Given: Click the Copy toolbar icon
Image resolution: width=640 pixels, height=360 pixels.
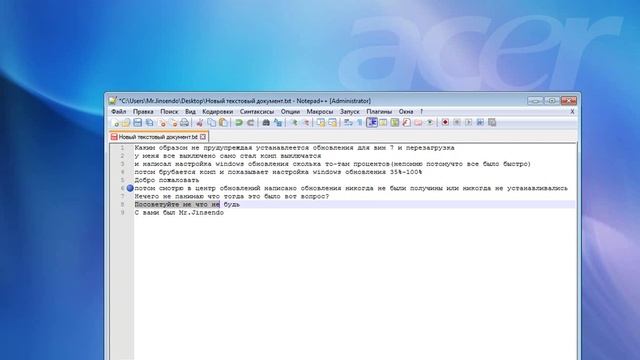Looking at the screenshot, I should pos(211,122).
